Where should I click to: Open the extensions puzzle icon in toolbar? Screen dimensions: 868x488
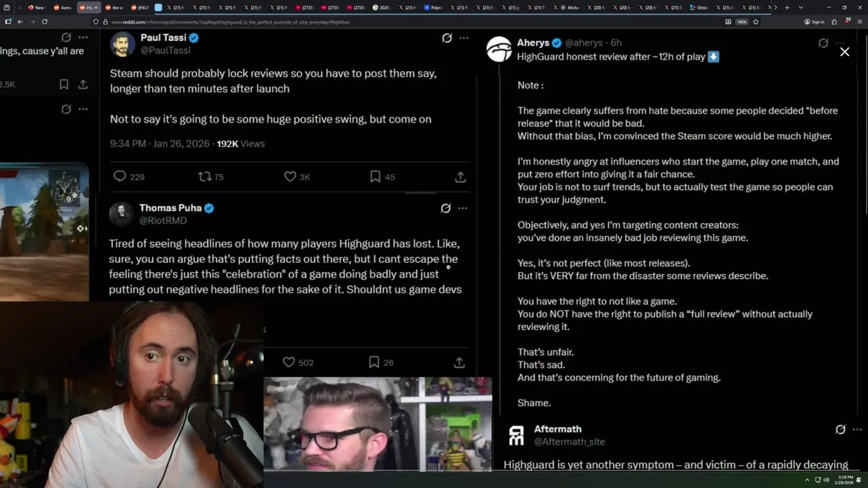tap(834, 22)
